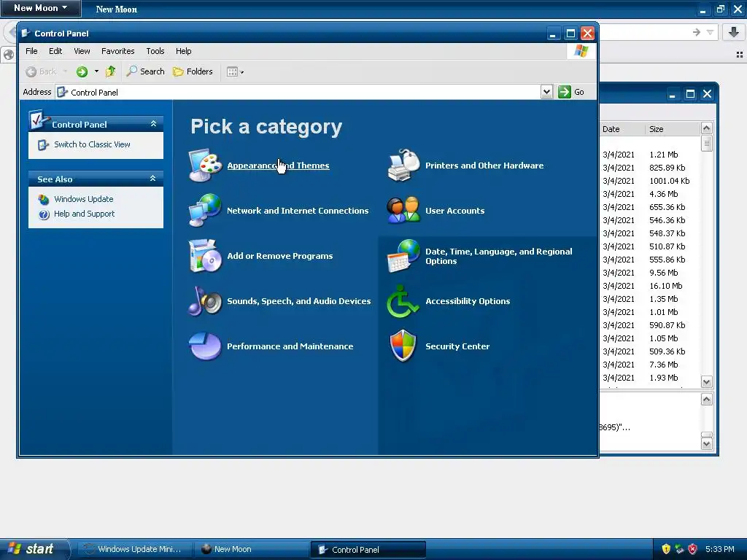This screenshot has height=560, width=747.
Task: Click the Up folder toolbar icon
Action: tap(111, 71)
